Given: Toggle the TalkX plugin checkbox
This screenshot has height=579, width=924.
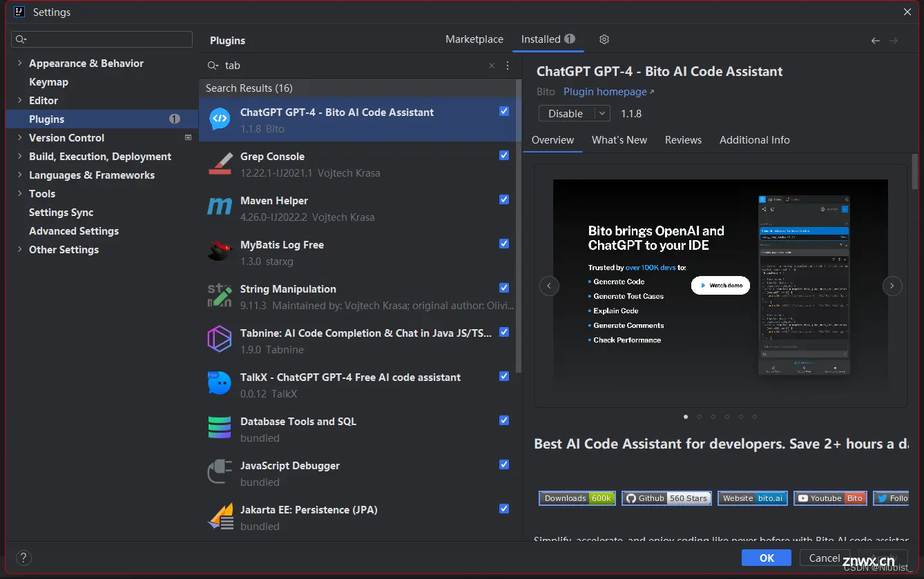Looking at the screenshot, I should pyautogui.click(x=504, y=376).
